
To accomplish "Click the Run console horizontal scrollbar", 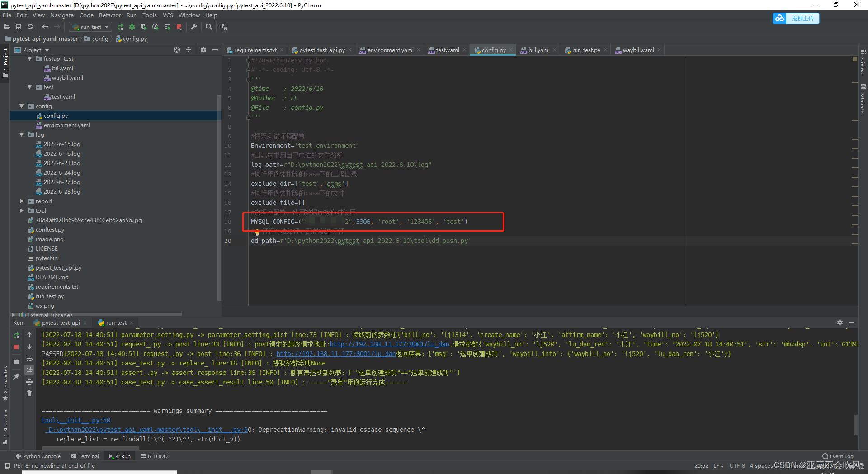I will tap(90, 448).
